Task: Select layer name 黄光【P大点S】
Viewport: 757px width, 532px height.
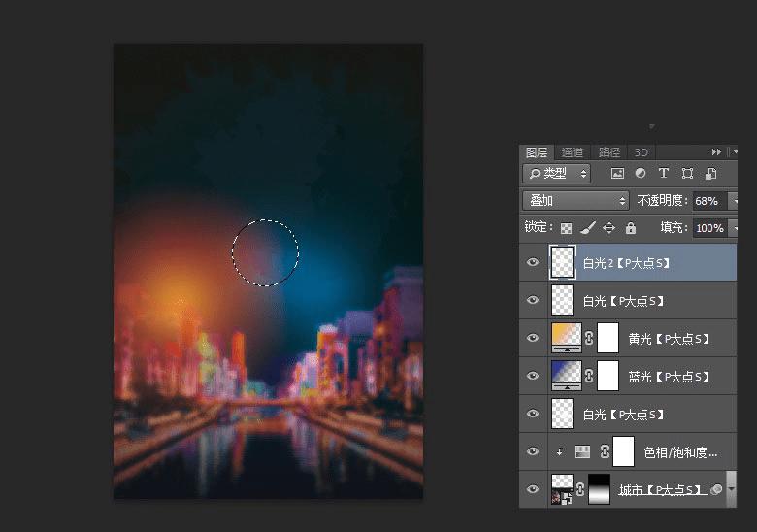Action: coord(669,339)
